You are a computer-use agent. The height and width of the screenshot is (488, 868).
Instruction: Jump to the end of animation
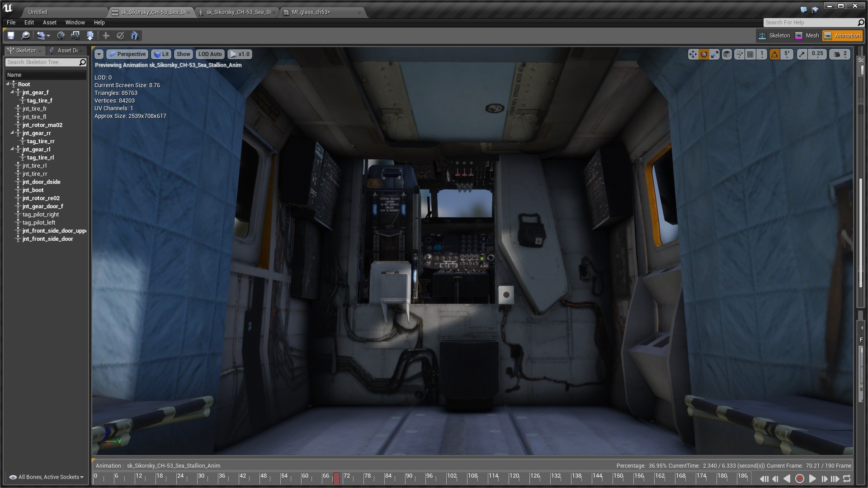[835, 479]
